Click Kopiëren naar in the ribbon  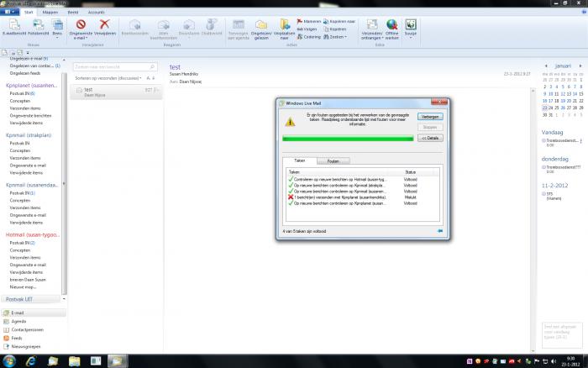tap(339, 21)
